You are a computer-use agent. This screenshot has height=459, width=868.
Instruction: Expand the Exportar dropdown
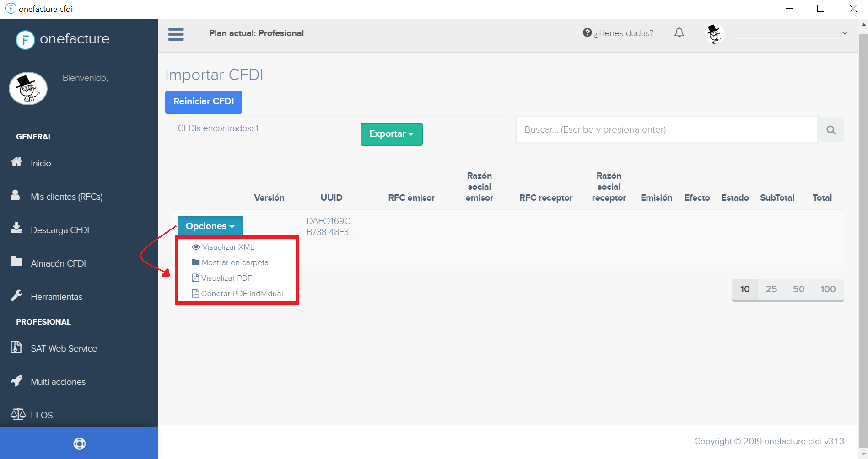click(x=391, y=134)
